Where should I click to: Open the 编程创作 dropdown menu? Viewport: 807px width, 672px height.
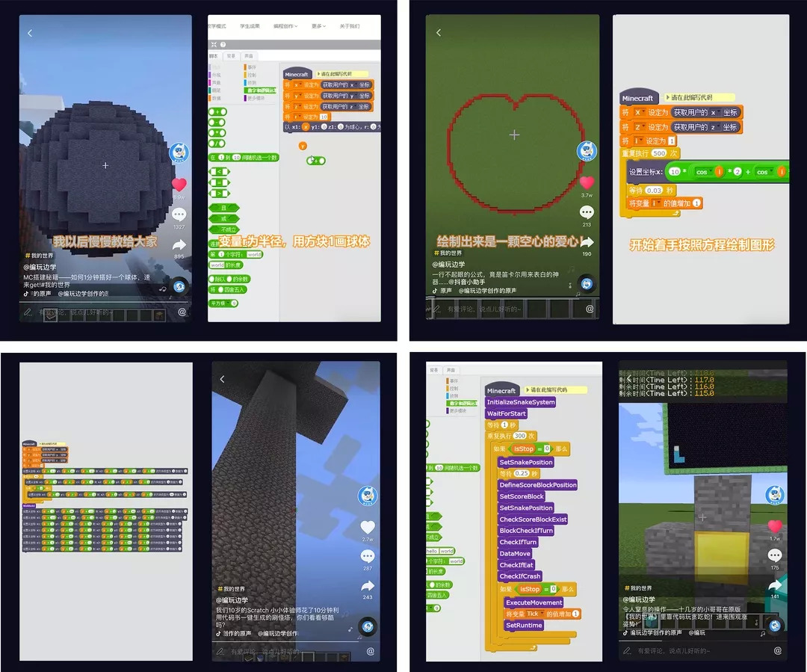click(285, 26)
